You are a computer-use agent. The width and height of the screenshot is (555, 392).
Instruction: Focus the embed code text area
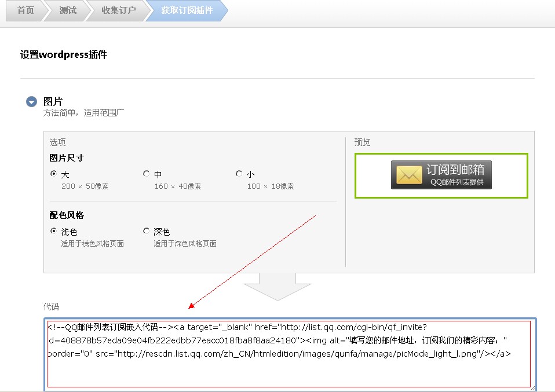pyautogui.click(x=289, y=354)
